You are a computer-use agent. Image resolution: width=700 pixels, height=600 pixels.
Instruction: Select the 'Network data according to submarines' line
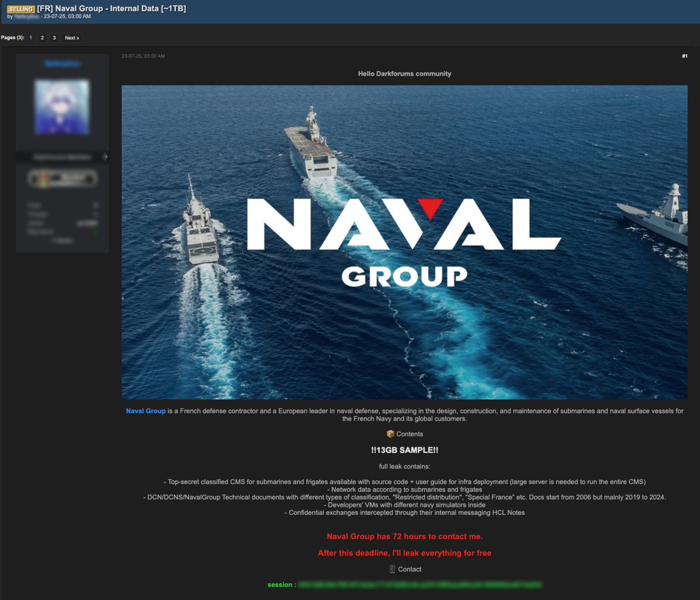click(404, 490)
